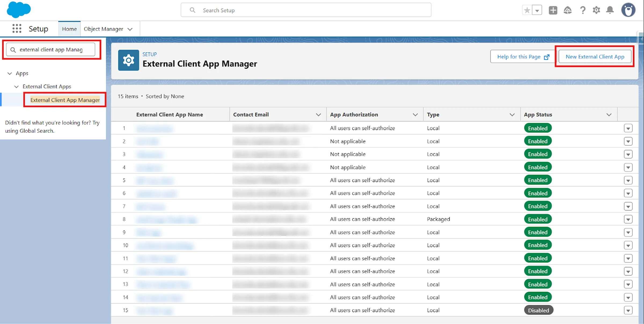Click the 'Sorted by None' text
Viewport: 644px width, 324px height.
coord(165,96)
